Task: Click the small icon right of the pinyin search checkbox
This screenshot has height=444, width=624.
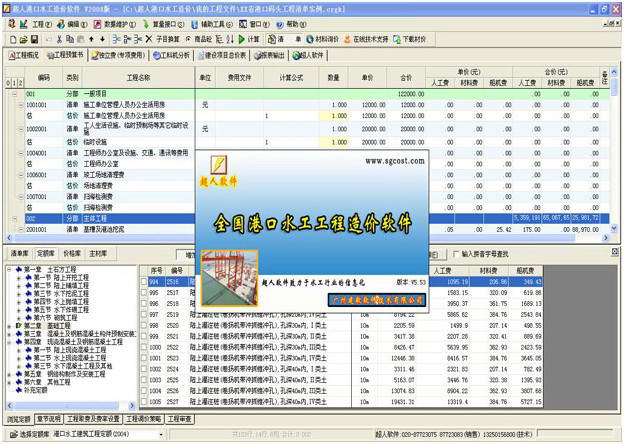Action: click(x=615, y=251)
